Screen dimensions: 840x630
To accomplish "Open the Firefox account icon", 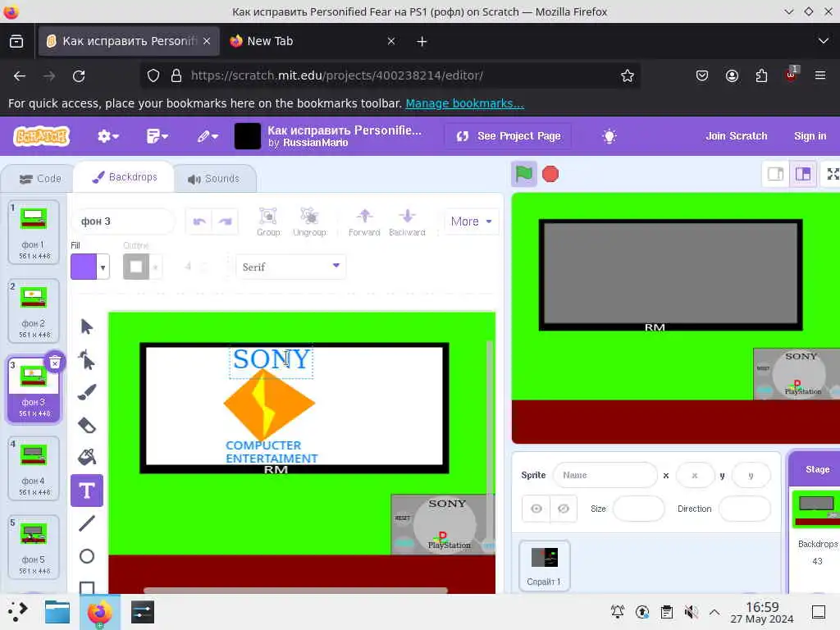I will click(x=732, y=75).
